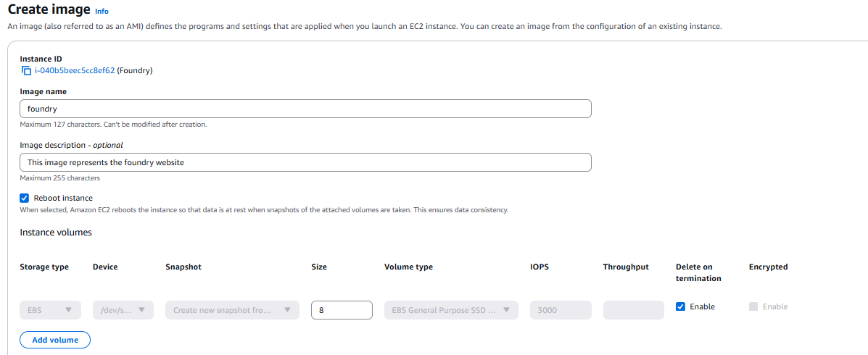
Task: Open the EBS storage type selector
Action: coord(42,310)
